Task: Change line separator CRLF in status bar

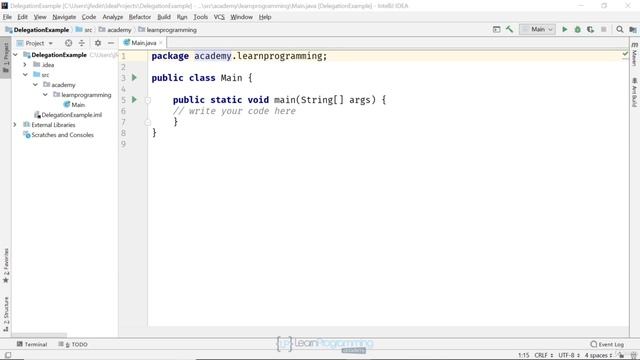Action: click(x=544, y=355)
